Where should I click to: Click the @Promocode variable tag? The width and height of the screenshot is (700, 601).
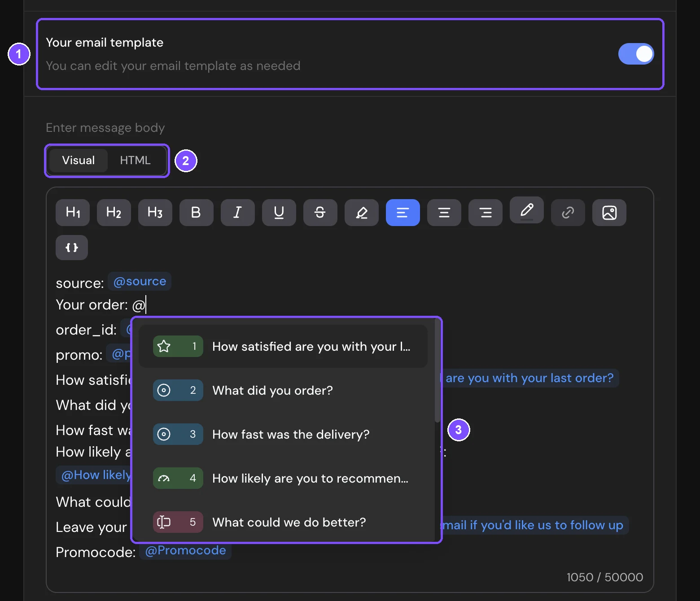tap(185, 550)
